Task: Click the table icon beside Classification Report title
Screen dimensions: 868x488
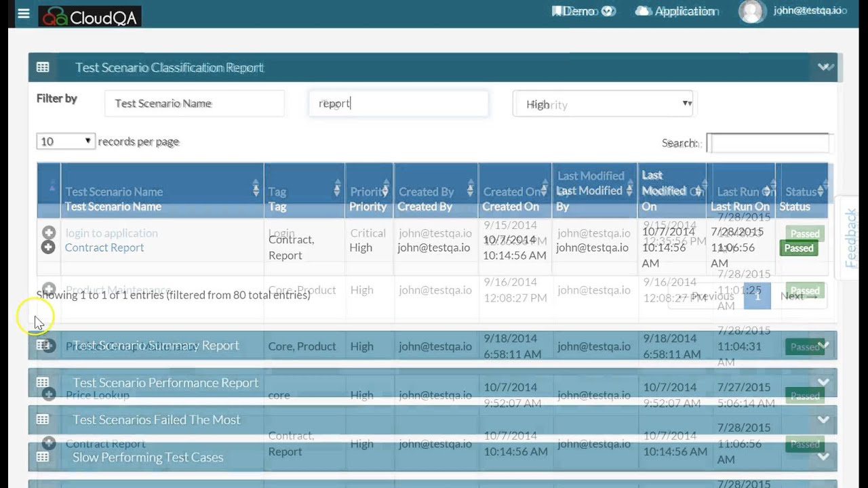Action: [43, 67]
